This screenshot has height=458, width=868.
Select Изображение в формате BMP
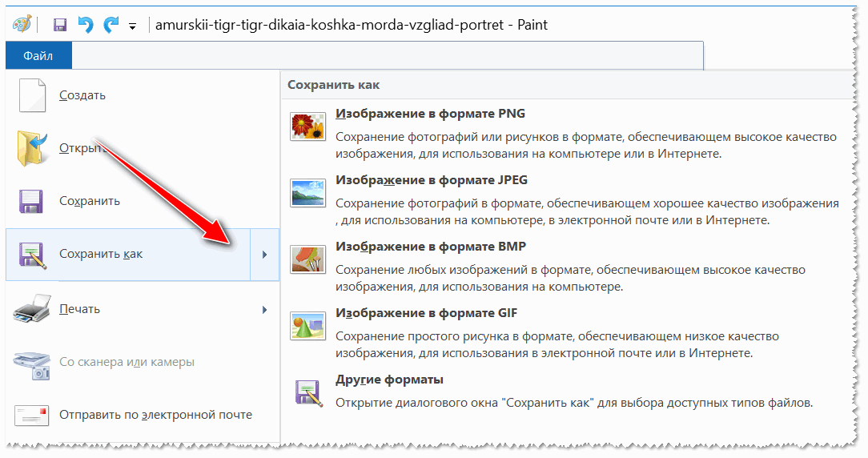pos(431,247)
